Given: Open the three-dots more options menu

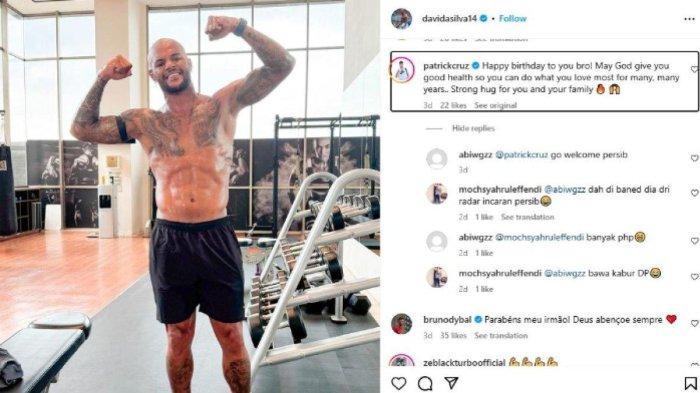Looking at the screenshot, I should pyautogui.click(x=689, y=19).
